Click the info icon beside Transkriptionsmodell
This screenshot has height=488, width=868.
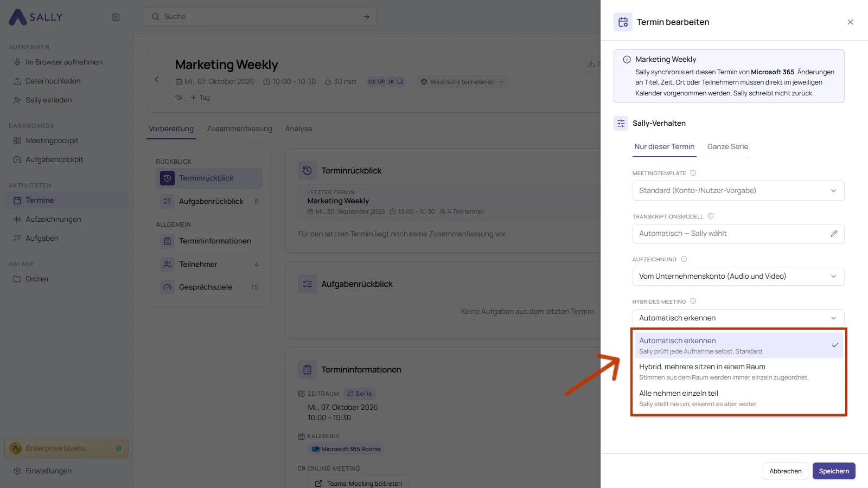pyautogui.click(x=711, y=216)
